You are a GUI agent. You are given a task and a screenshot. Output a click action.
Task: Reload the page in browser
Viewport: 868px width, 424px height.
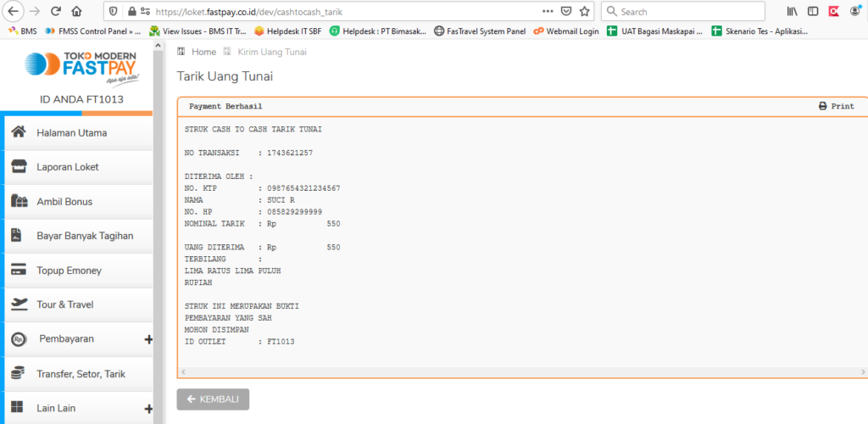coord(56,12)
